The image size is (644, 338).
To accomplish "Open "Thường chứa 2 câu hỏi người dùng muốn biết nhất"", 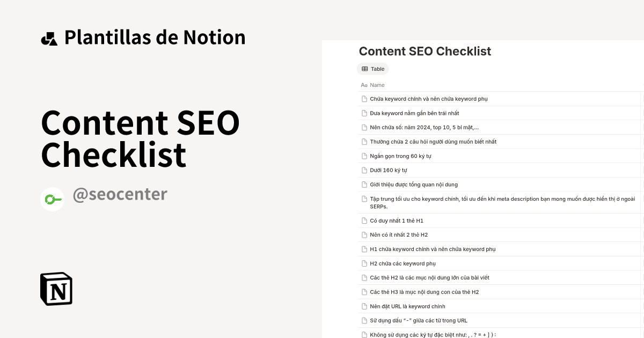I will 433,141.
